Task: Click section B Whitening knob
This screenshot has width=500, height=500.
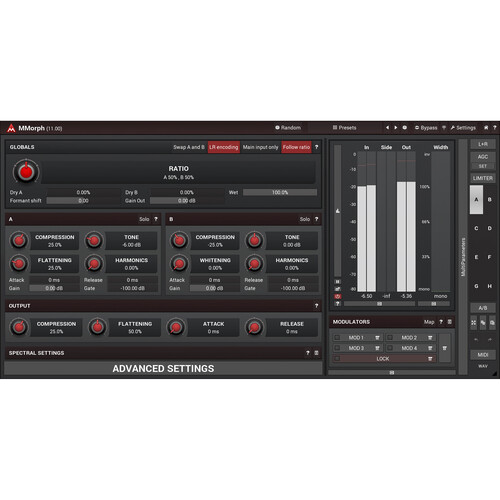Action: (x=179, y=264)
